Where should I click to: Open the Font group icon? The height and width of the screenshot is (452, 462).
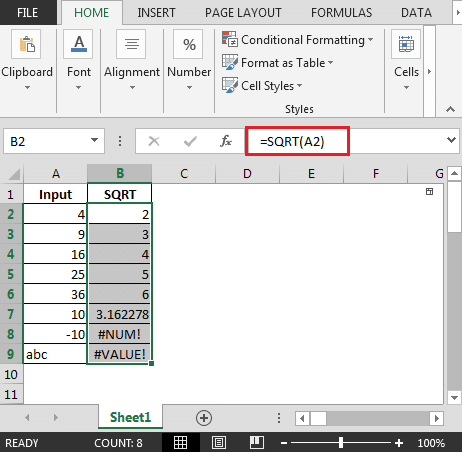pos(79,44)
